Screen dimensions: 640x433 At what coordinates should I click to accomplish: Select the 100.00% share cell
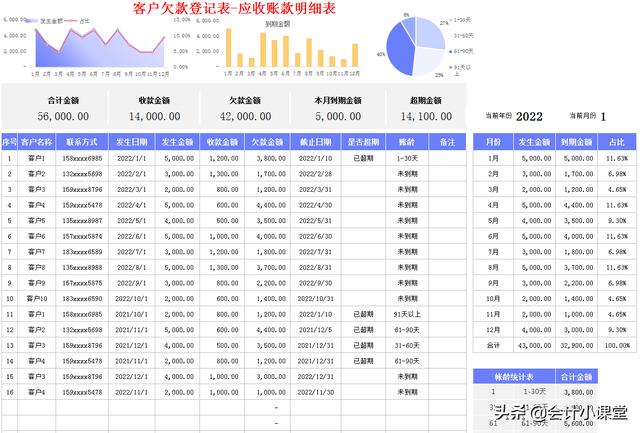tap(617, 345)
